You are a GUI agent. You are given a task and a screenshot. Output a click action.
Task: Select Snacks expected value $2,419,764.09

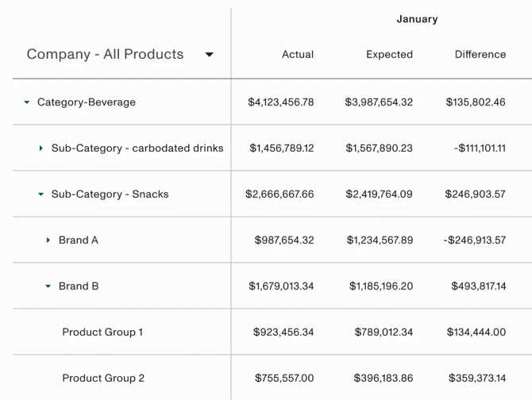(x=379, y=194)
